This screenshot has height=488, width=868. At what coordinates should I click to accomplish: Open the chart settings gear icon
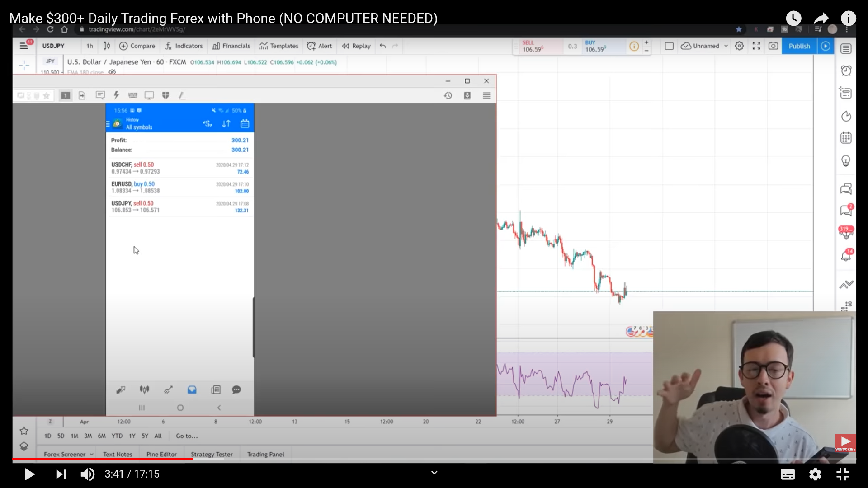point(739,46)
